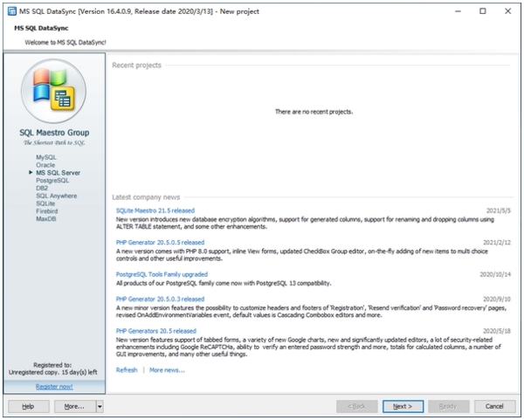Open PHP Generator 20.5.0.3 released news
Screen dimensions: 524x420
tap(160, 299)
